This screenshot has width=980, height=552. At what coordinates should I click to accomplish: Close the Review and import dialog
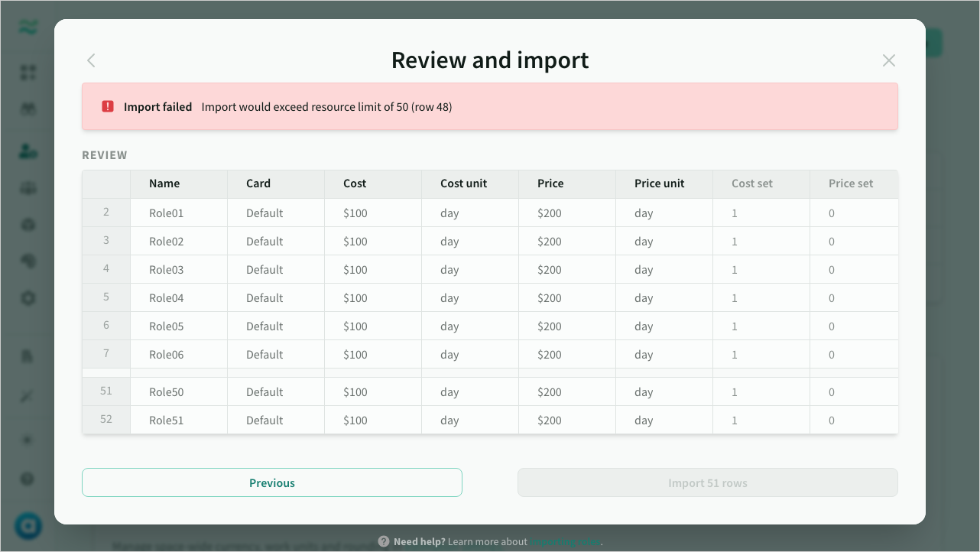click(888, 60)
